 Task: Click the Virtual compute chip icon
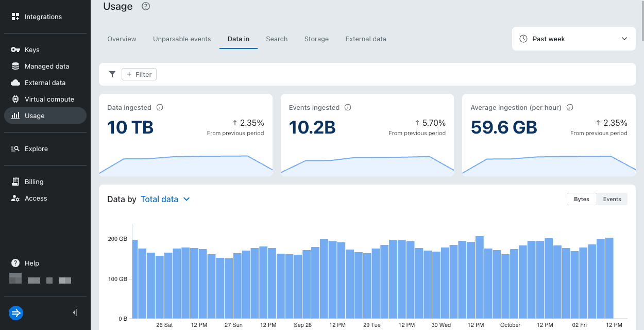click(x=15, y=99)
